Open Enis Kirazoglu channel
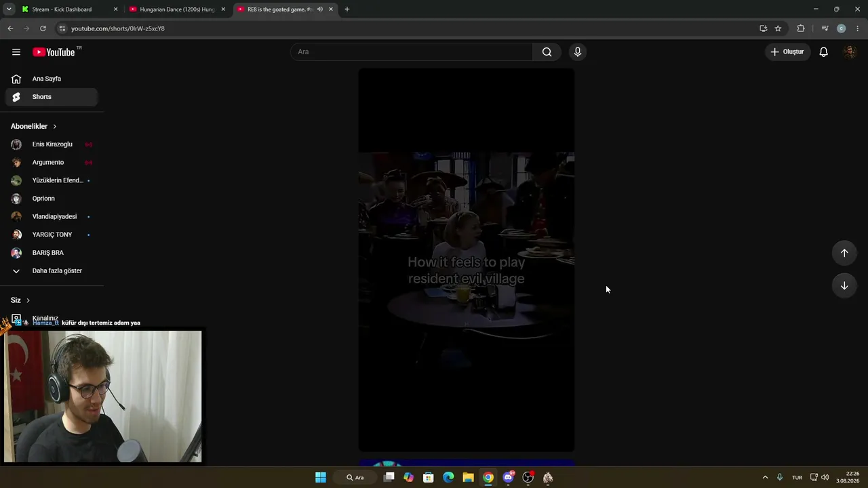Viewport: 868px width, 488px height. (x=52, y=144)
